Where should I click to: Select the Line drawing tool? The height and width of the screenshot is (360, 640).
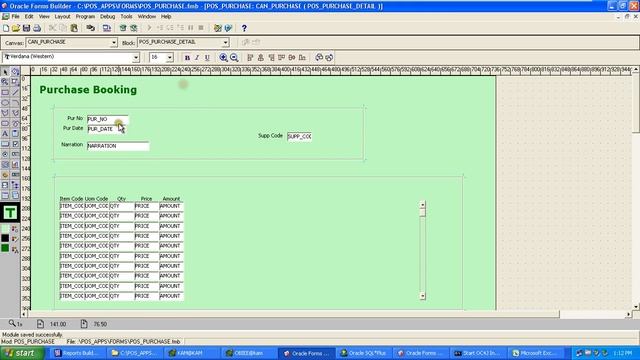point(15,92)
